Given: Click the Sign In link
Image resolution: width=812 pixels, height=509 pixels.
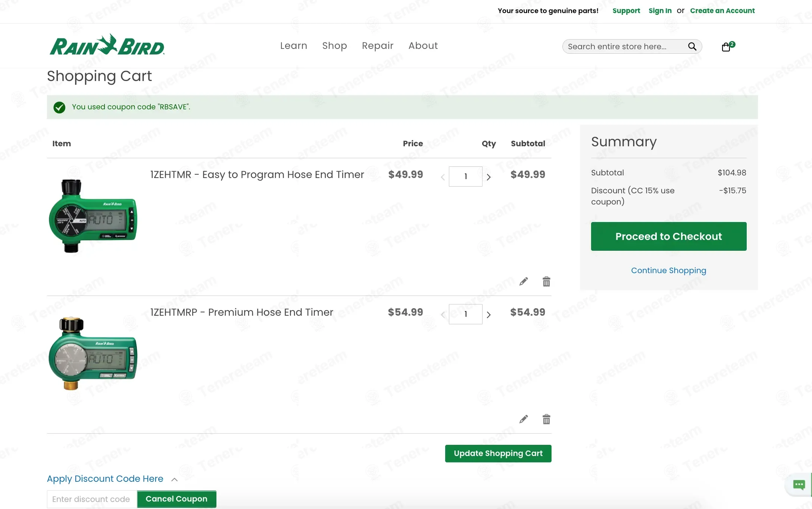Looking at the screenshot, I should [x=660, y=10].
